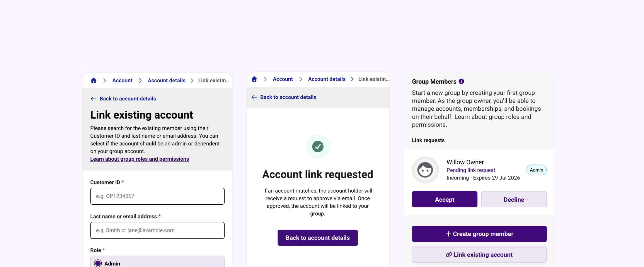Click purple Back to account details button
The height and width of the screenshot is (267, 644).
point(318,238)
